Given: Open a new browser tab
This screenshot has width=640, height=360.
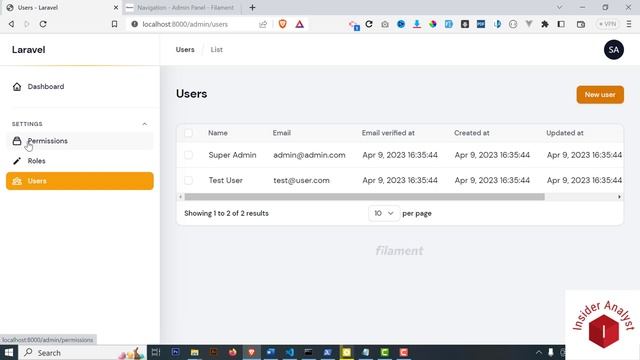Looking at the screenshot, I should pyautogui.click(x=252, y=7).
